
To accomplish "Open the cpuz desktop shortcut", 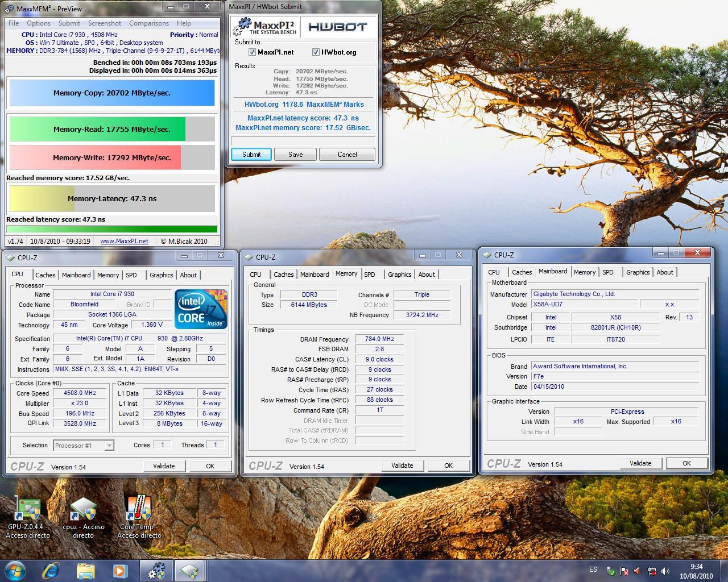I will [83, 516].
